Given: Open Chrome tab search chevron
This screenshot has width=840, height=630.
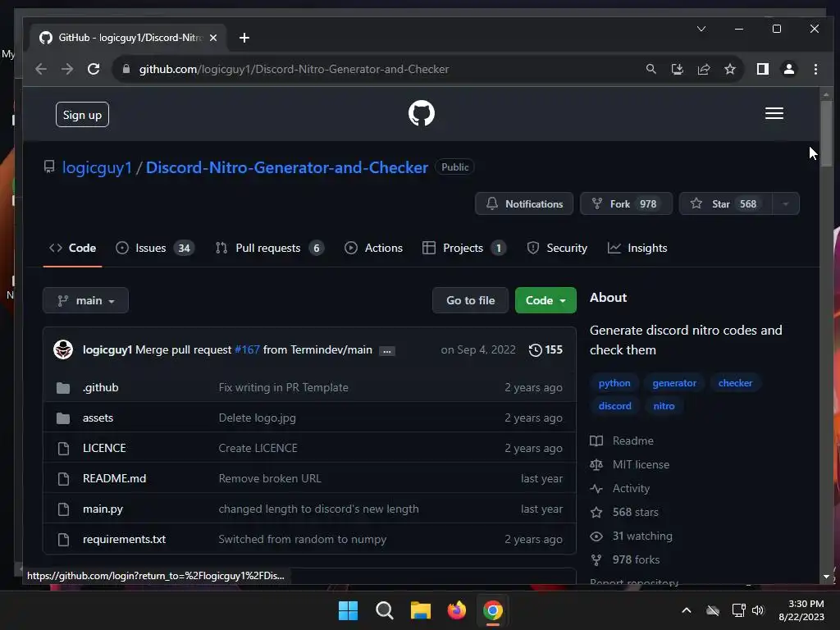Looking at the screenshot, I should coord(701,29).
